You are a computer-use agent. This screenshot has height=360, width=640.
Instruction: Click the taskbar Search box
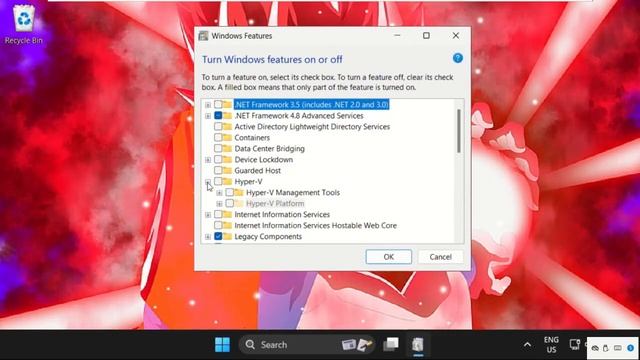coord(306,345)
